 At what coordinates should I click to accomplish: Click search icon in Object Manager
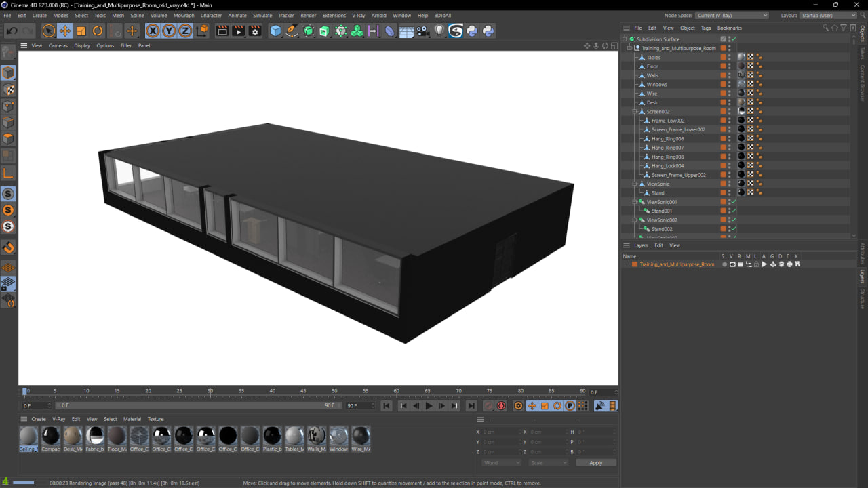(825, 28)
